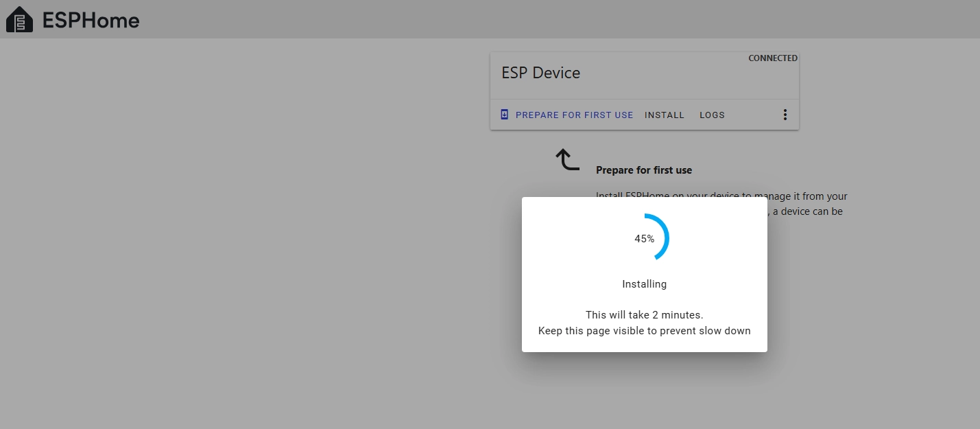
Task: Click the CONNECTED status label
Action: pos(772,58)
